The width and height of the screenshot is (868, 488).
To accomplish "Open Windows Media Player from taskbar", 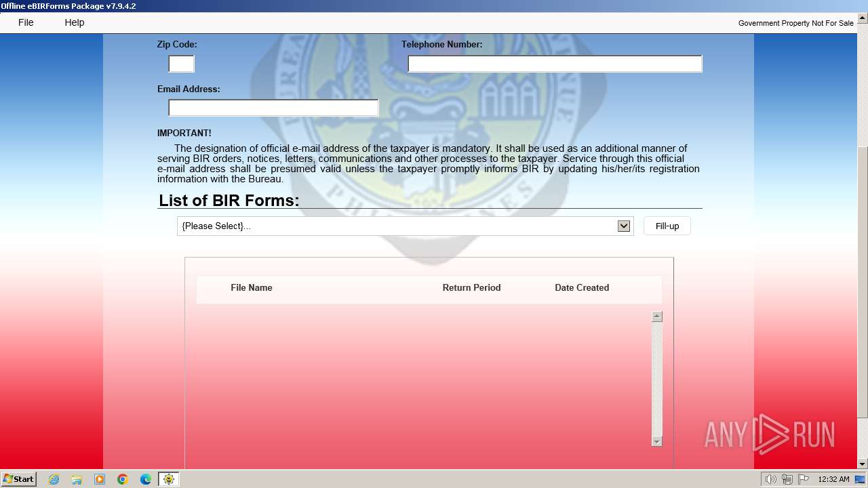I will pyautogui.click(x=100, y=479).
